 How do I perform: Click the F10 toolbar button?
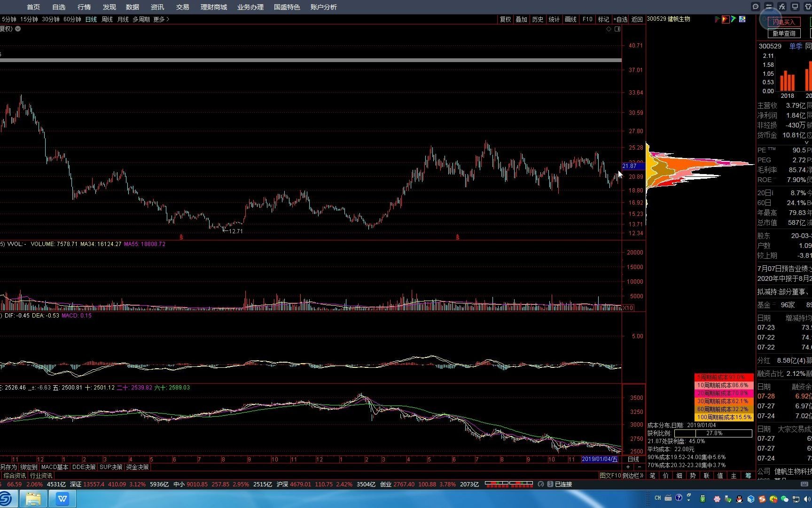[587, 19]
